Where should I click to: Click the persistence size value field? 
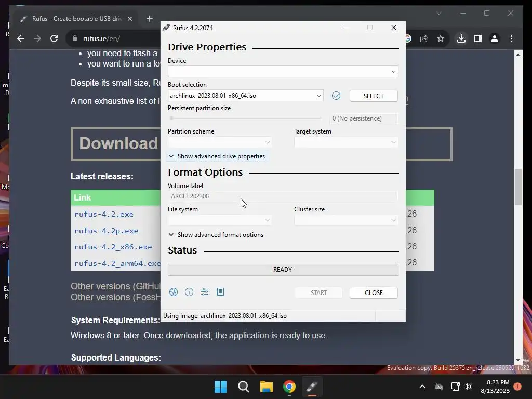click(363, 118)
